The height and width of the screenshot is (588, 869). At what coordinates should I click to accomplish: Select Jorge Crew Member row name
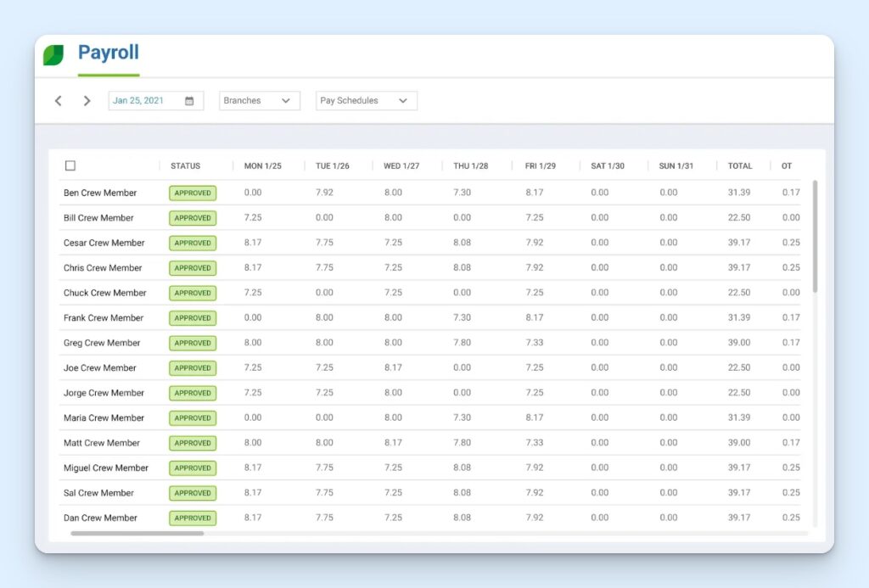(104, 392)
